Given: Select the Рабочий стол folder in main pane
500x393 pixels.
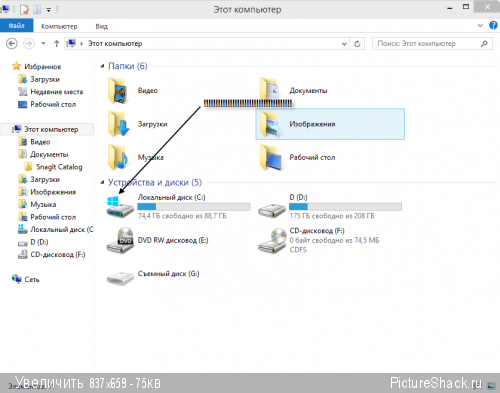Looking at the screenshot, I should (271, 157).
